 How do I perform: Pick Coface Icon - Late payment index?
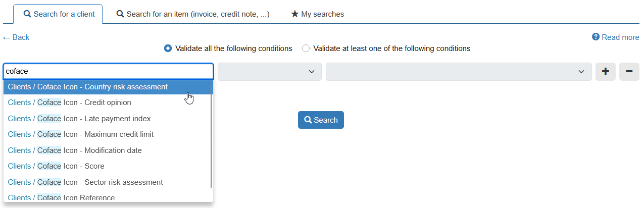[79, 119]
